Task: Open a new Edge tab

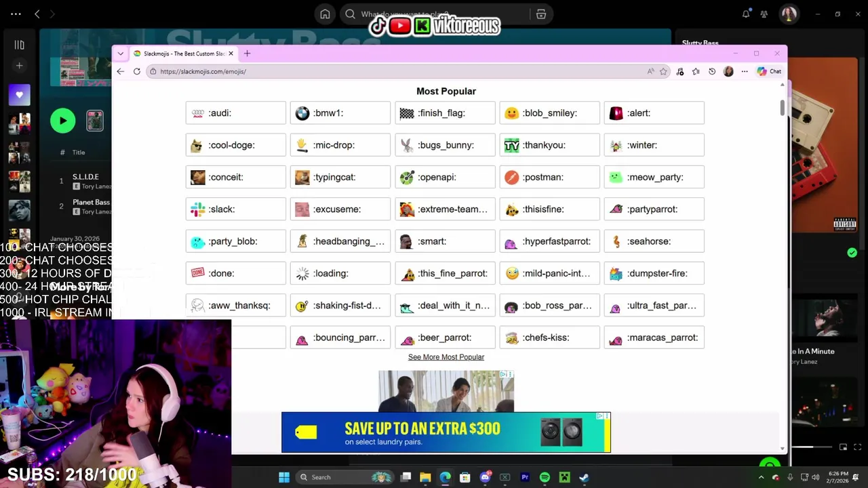Action: [x=247, y=54]
